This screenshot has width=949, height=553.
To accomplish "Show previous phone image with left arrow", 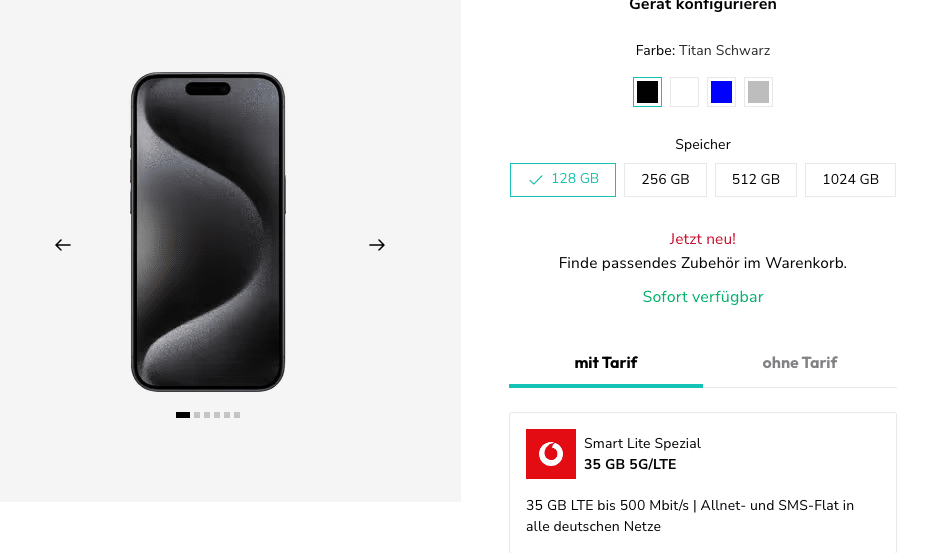I will (63, 245).
